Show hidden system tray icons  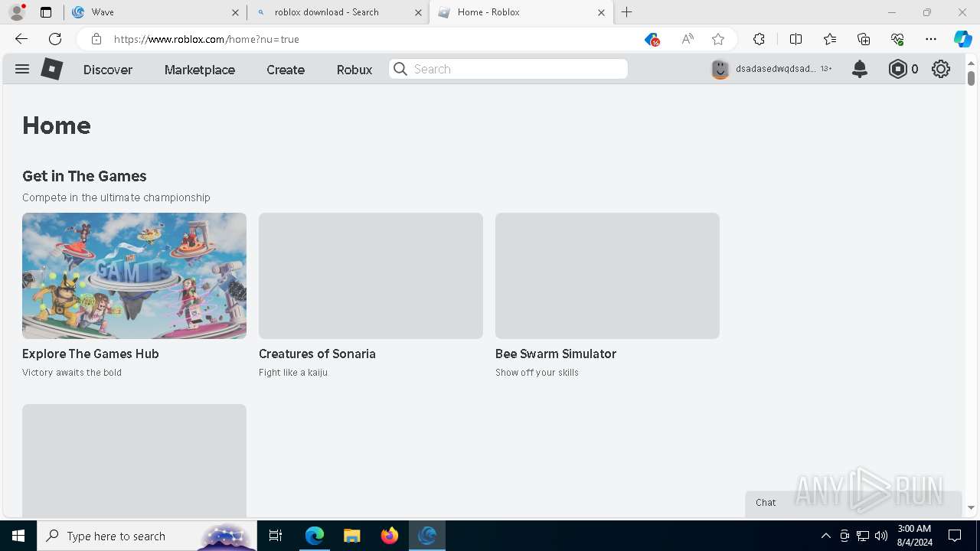pyautogui.click(x=825, y=536)
